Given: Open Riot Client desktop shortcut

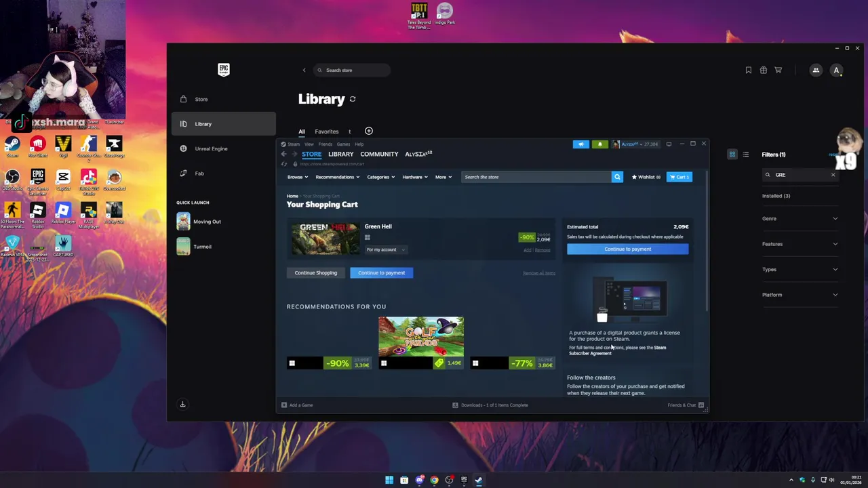Looking at the screenshot, I should tap(37, 146).
